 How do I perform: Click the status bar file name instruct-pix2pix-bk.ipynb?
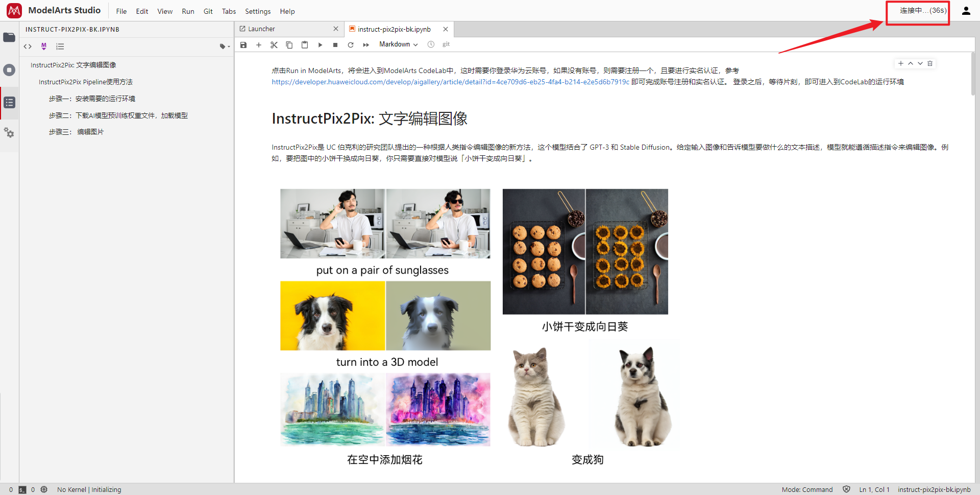pyautogui.click(x=934, y=489)
